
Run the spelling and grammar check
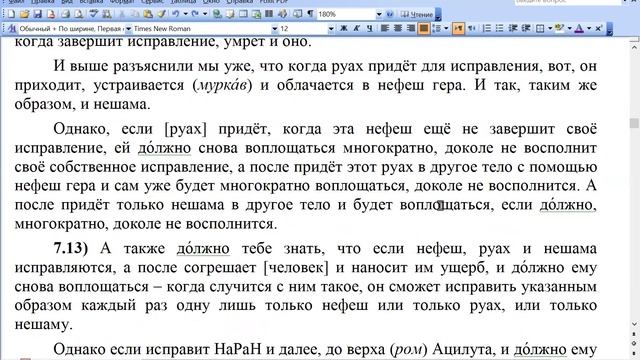pos(94,14)
